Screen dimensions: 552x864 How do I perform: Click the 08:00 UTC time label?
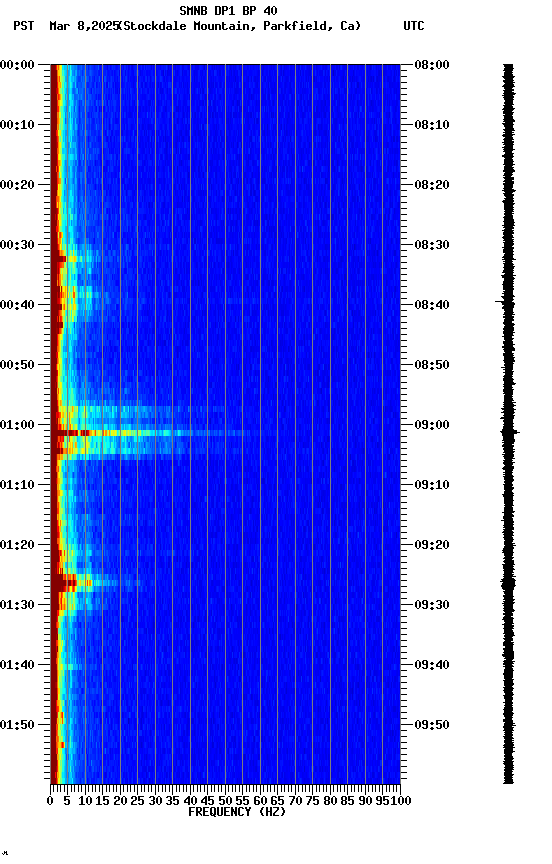pos(432,65)
